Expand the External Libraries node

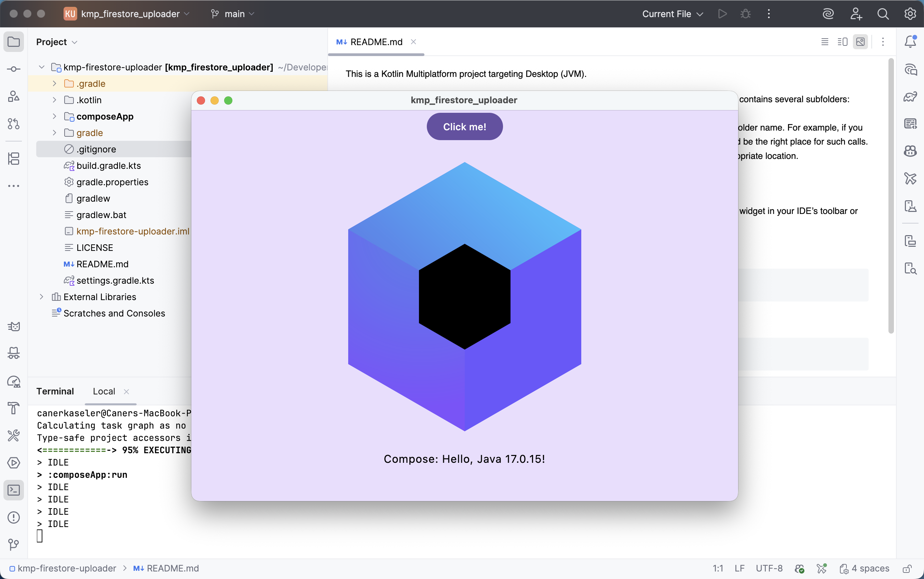41,297
